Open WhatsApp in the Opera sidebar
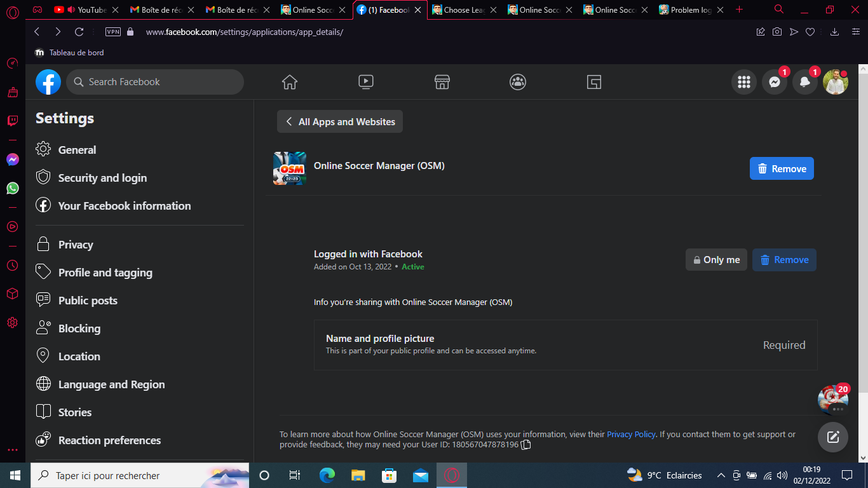The image size is (868, 488). tap(13, 188)
